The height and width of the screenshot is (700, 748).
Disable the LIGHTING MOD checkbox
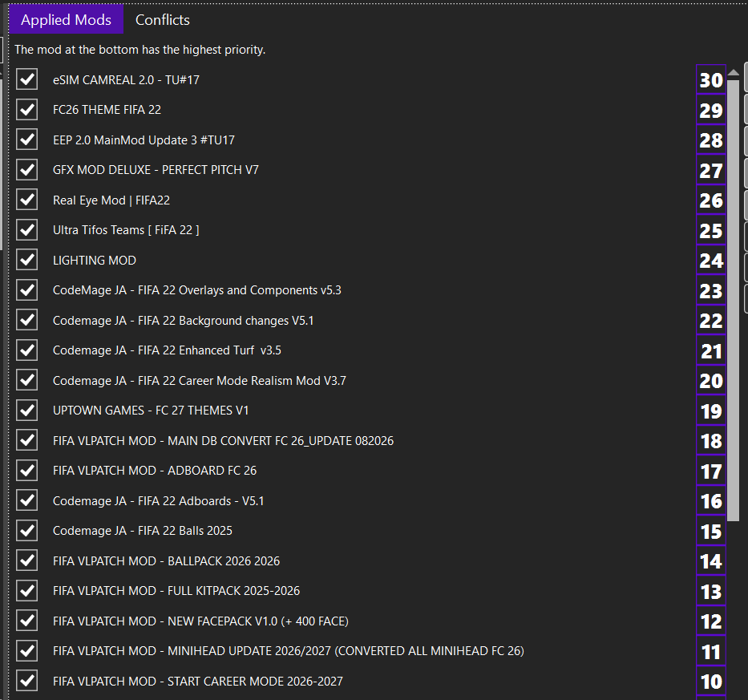[26, 260]
